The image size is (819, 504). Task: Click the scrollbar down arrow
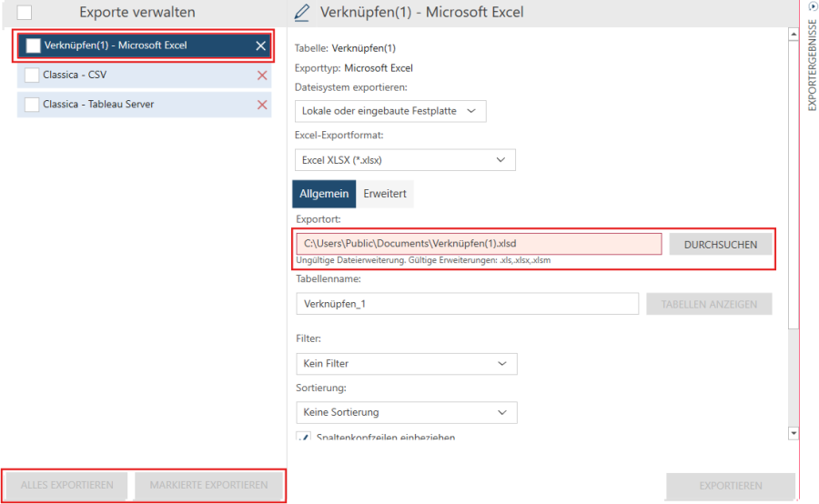(x=793, y=433)
